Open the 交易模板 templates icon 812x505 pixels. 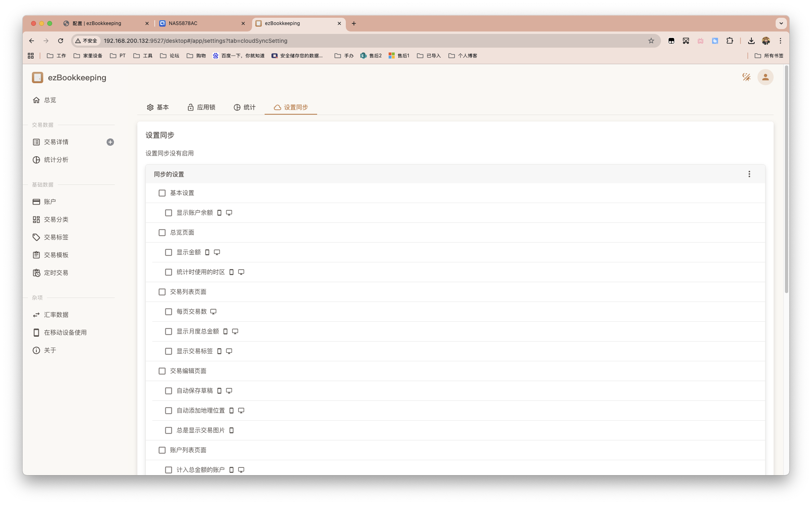coord(36,255)
